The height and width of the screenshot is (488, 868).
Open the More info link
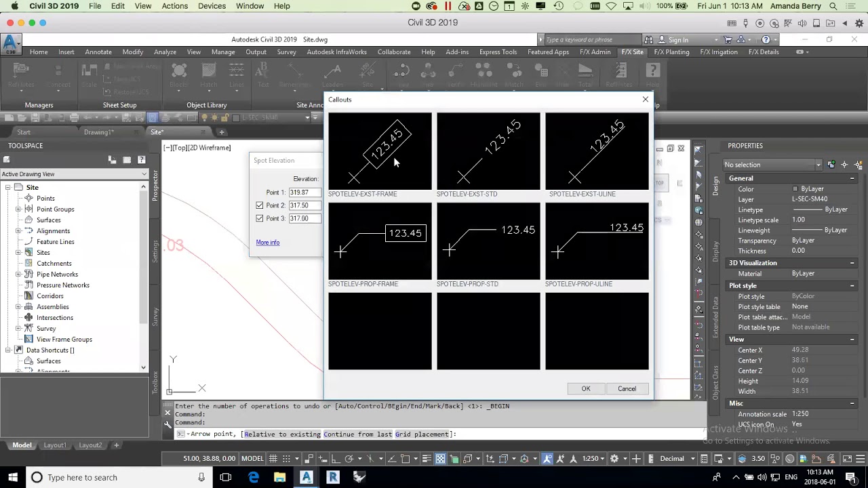(268, 243)
